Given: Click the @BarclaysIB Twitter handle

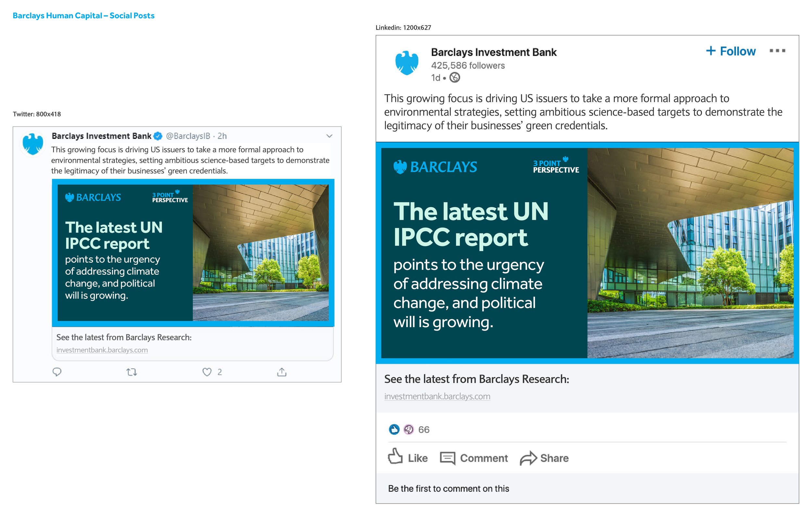Looking at the screenshot, I should click(x=188, y=136).
